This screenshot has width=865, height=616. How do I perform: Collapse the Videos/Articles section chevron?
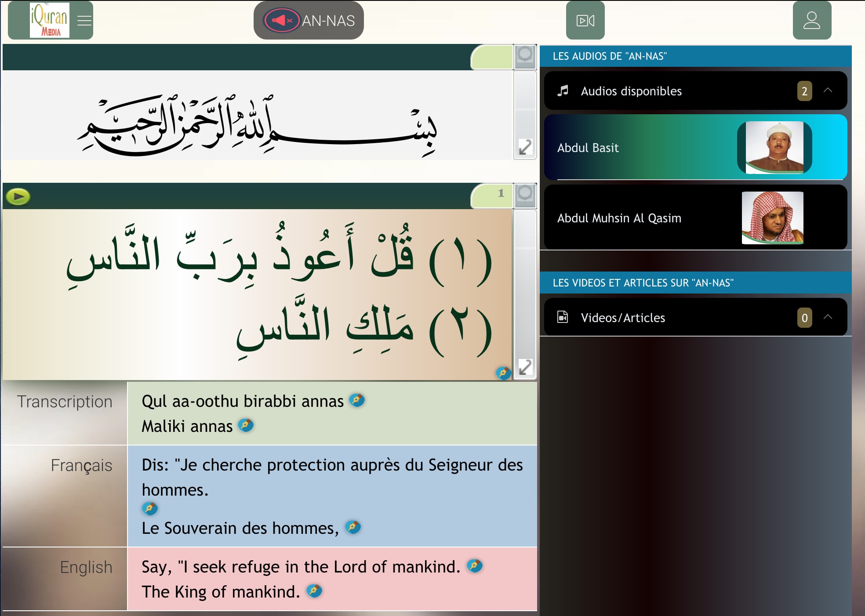[x=828, y=317]
